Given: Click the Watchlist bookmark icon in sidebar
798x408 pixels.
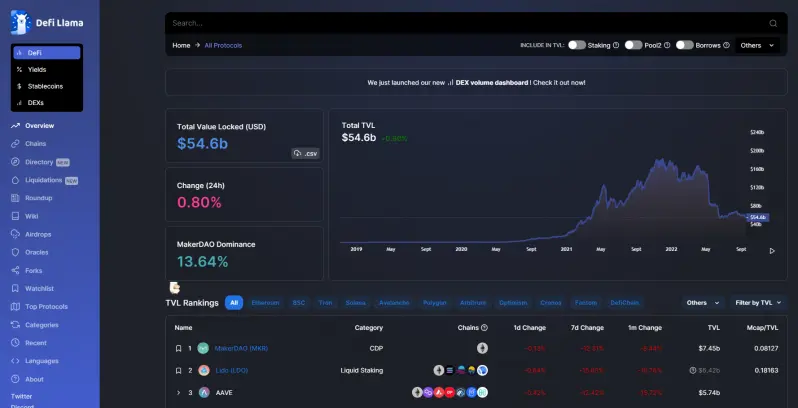Looking at the screenshot, I should click(x=15, y=288).
